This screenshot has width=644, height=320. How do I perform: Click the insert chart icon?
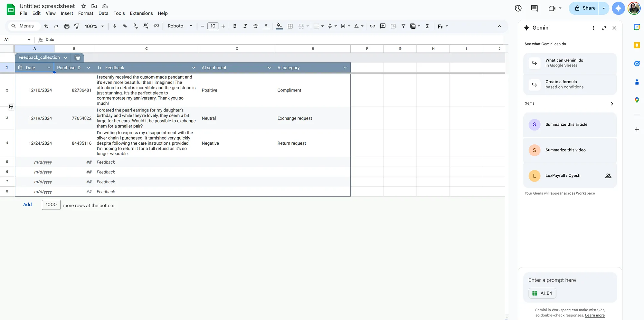pos(393,26)
